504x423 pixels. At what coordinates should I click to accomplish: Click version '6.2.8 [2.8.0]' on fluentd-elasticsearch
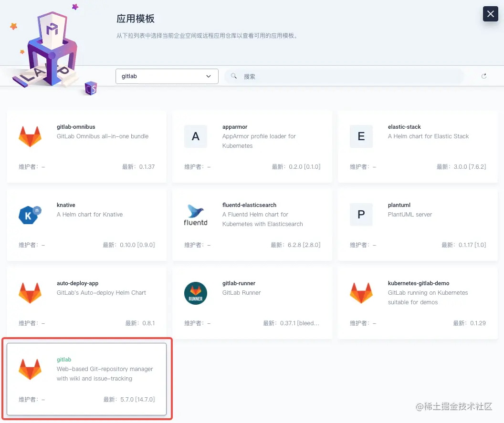(x=304, y=245)
